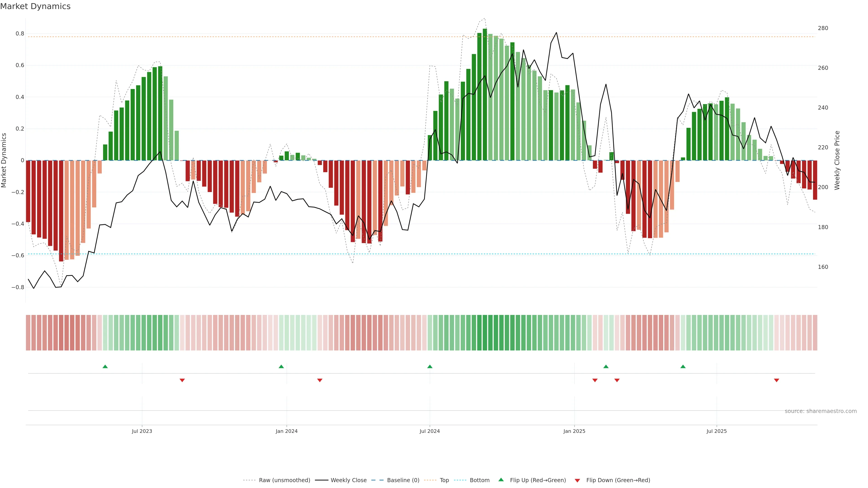Click the flip-up triangle nearest Jul 2025
The width and height of the screenshot is (868, 488).
click(x=683, y=366)
